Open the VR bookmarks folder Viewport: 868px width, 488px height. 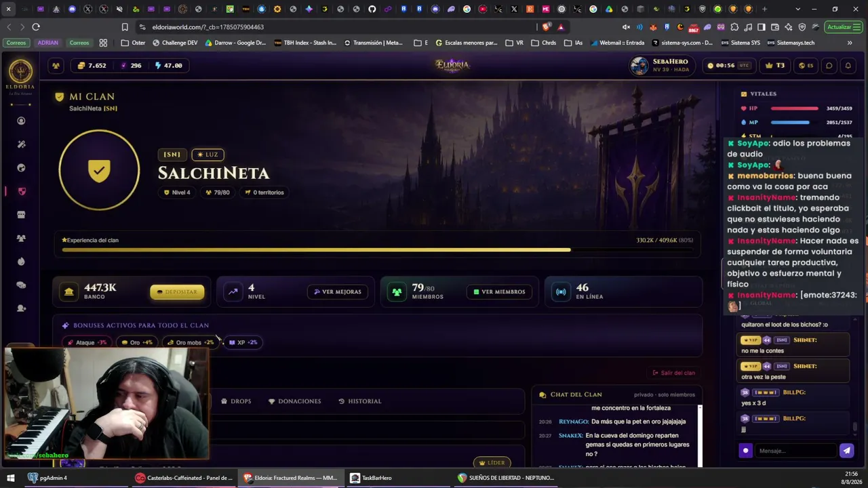pos(514,43)
